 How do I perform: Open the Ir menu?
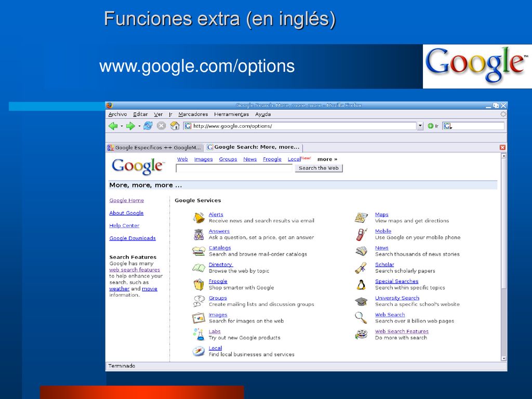coord(170,114)
